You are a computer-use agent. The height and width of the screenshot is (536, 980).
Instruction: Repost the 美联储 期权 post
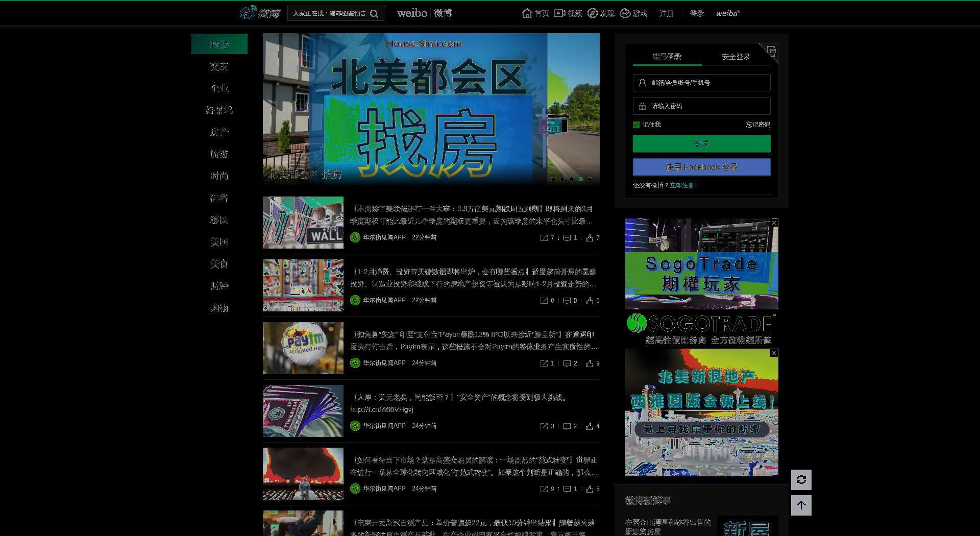pyautogui.click(x=547, y=238)
